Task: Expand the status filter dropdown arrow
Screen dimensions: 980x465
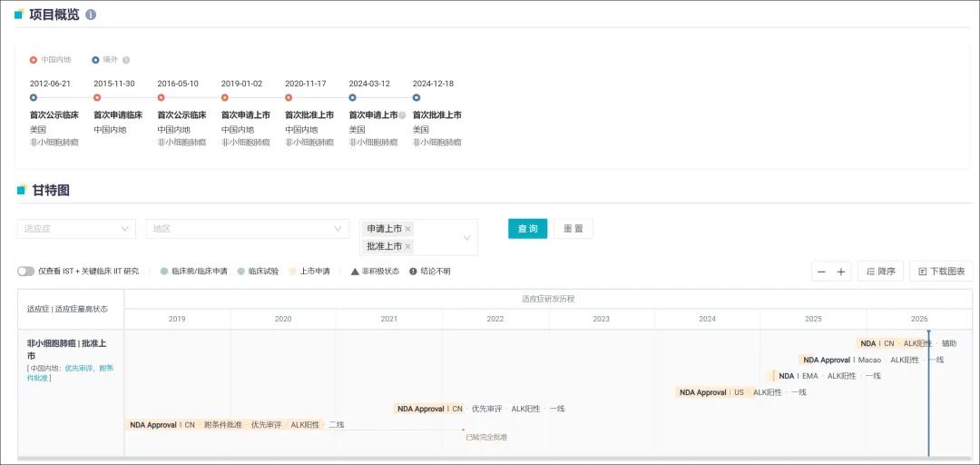Action: pos(467,238)
